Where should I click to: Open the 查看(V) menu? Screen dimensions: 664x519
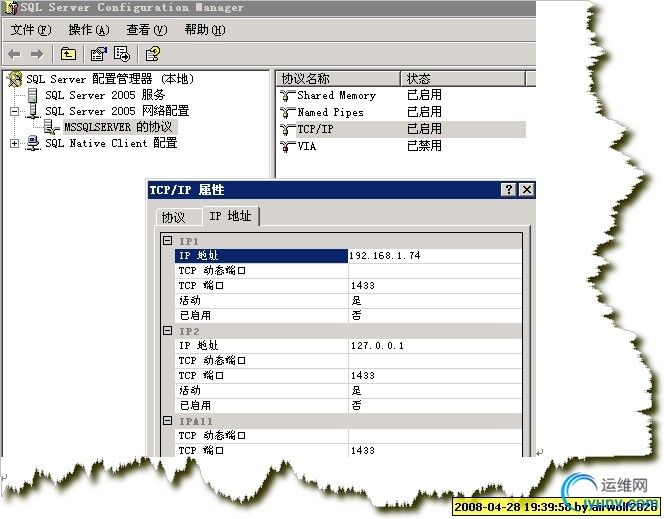click(147, 30)
